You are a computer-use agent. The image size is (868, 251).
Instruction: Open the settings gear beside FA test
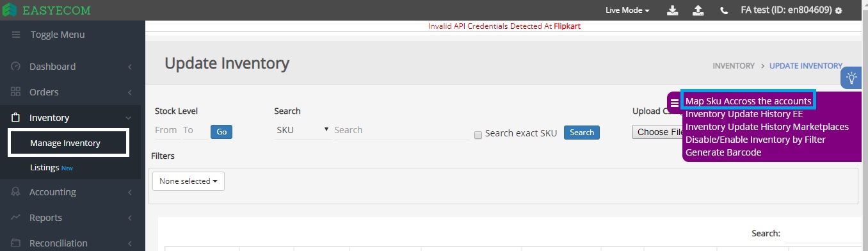(x=839, y=11)
